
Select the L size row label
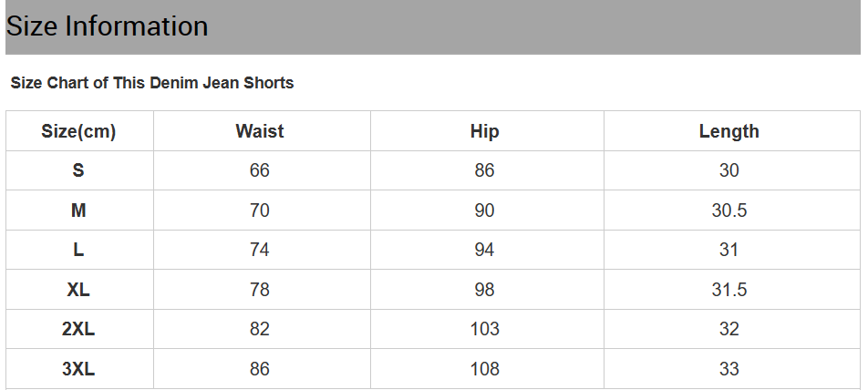(x=78, y=250)
